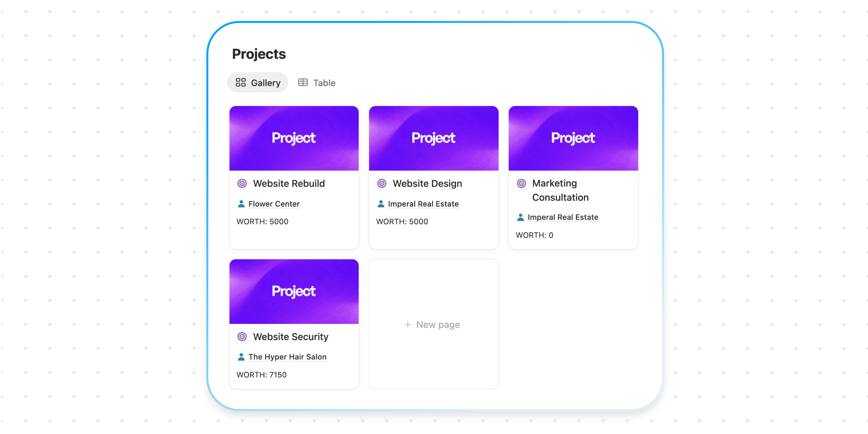Open the Flower Center client link

[x=274, y=204]
